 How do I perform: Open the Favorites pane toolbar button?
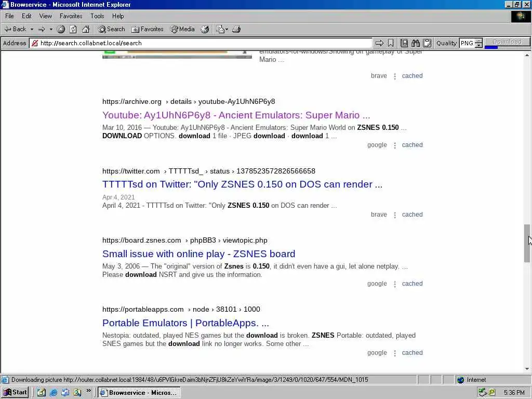click(148, 29)
